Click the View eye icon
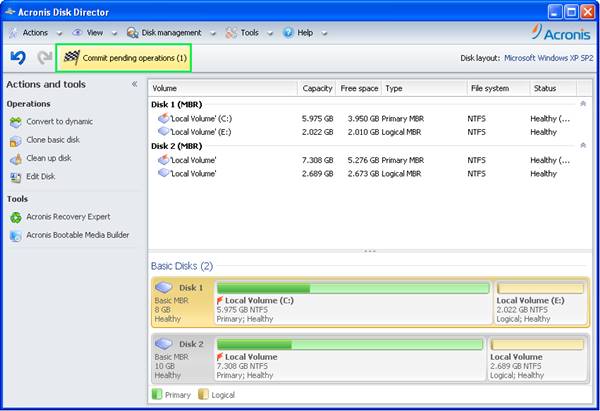Image resolution: width=600 pixels, height=411 pixels. pyautogui.click(x=78, y=33)
